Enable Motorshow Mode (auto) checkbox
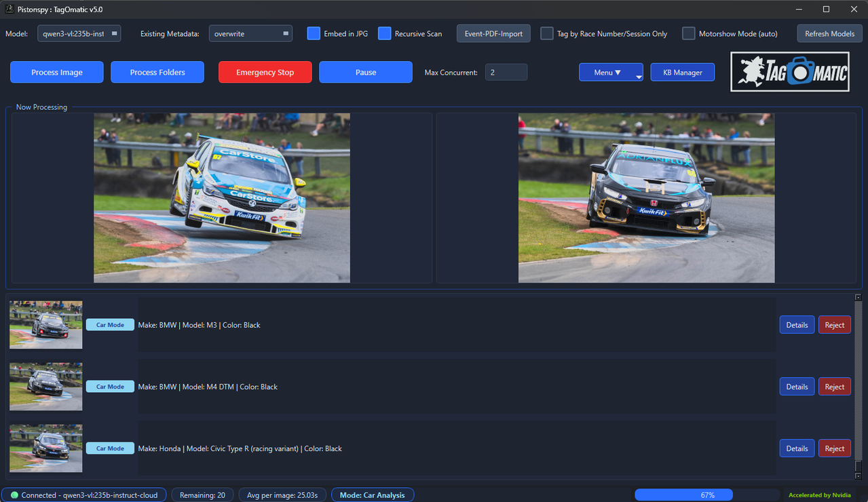 689,33
